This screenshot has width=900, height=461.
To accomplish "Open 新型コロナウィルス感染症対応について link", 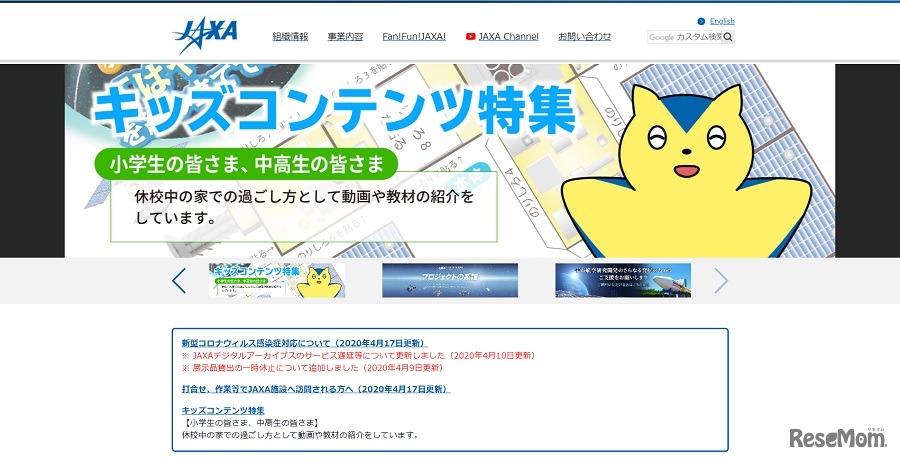I will pos(305,343).
